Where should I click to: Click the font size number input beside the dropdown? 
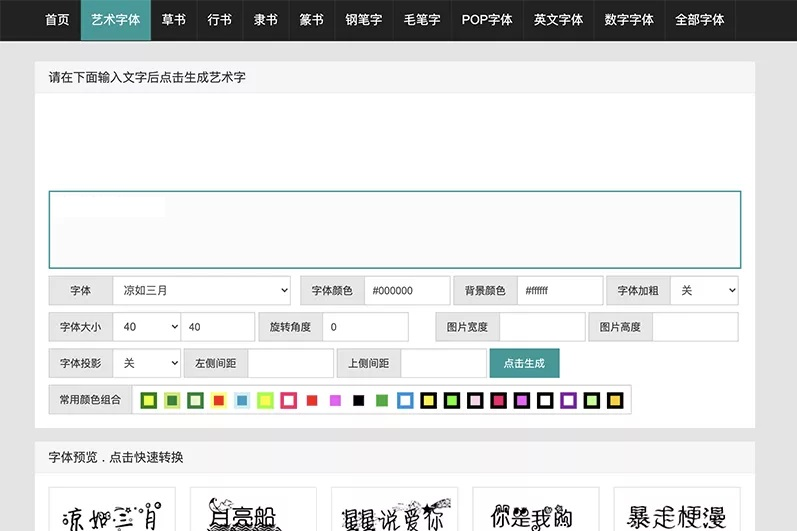tap(218, 327)
